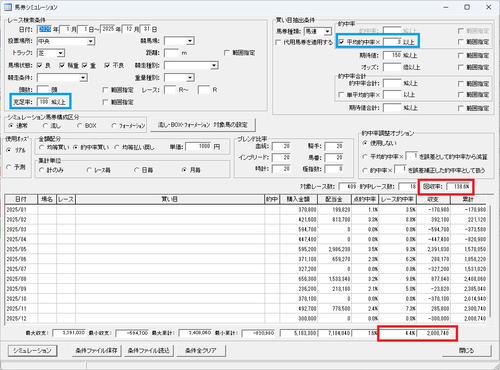The image size is (500, 370).
Task: Select the 2025/08 row in results
Action: [246, 279]
